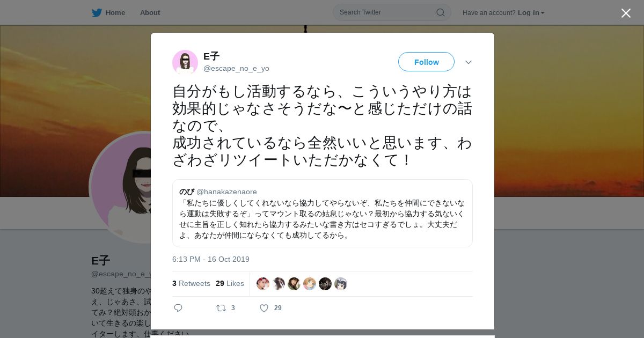
Task: Open the quoted tweet by @hanakazenaore
Action: [323, 213]
